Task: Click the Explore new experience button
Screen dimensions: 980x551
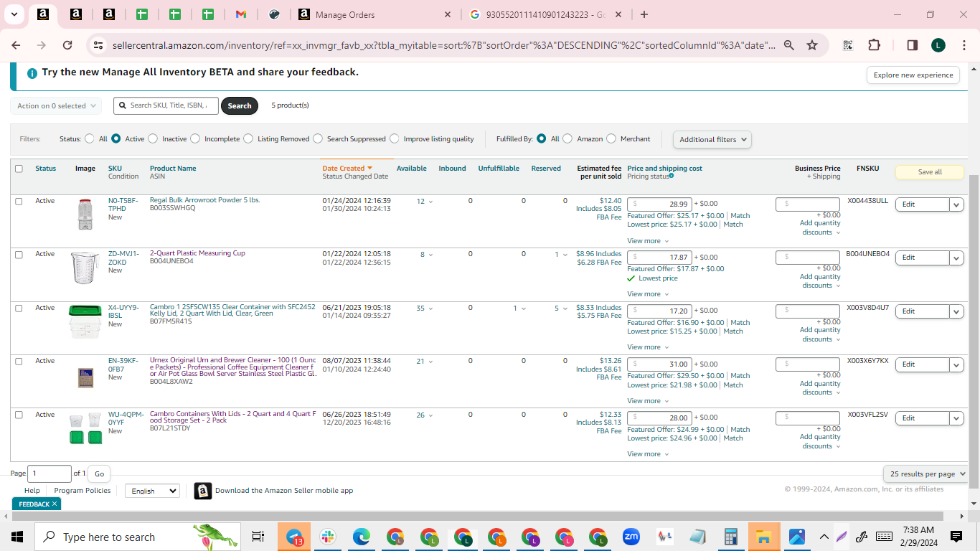Action: pos(913,75)
